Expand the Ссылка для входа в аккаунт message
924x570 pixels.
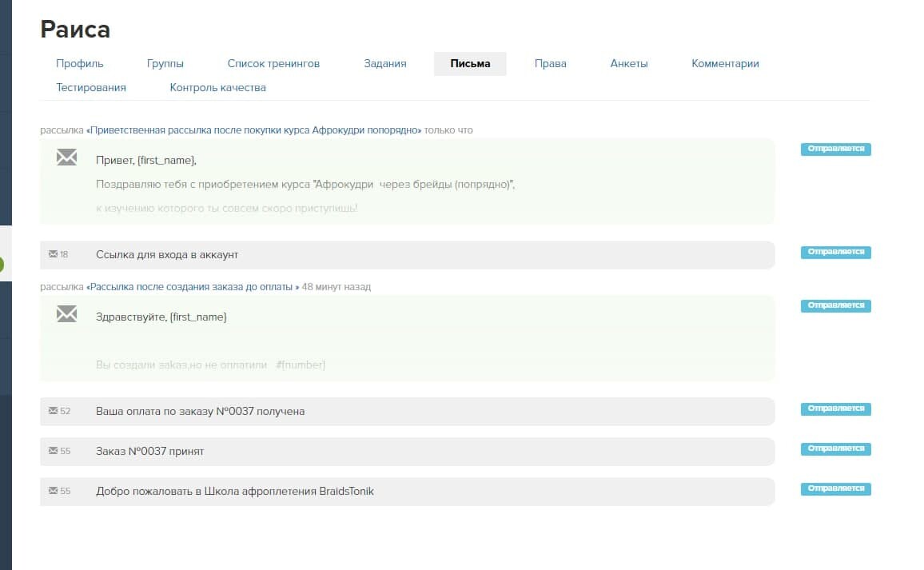point(167,255)
